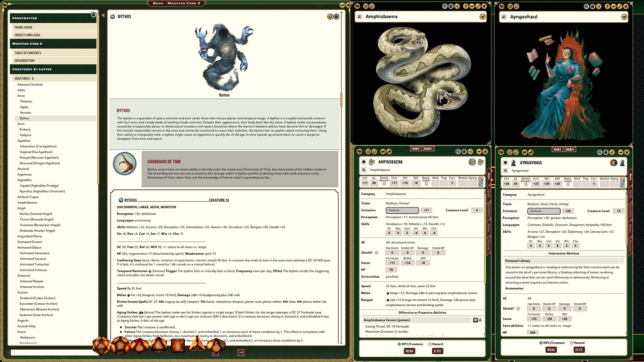This screenshot has width=644, height=362.
Task: Click the Bythos record icon in the book header
Action: [112, 16]
